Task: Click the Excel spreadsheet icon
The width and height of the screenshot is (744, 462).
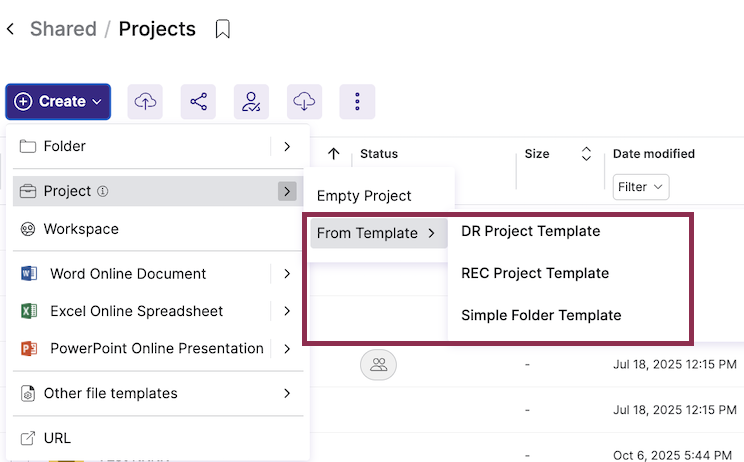Action: point(29,311)
